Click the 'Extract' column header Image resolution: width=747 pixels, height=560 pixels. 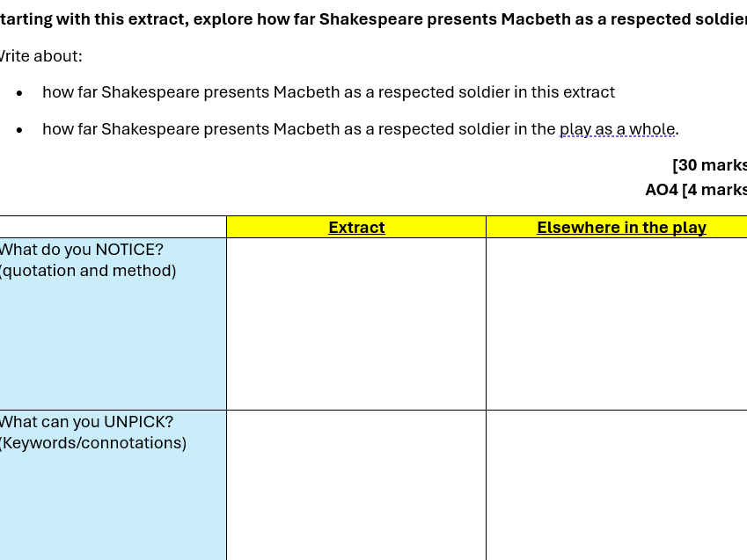coord(356,227)
